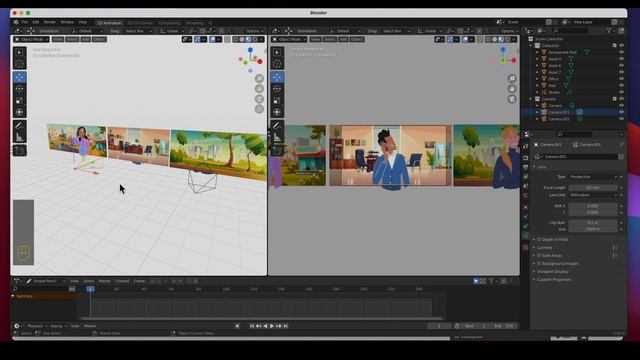
Task: Enable Depth of Field checkbox
Action: [x=539, y=240]
